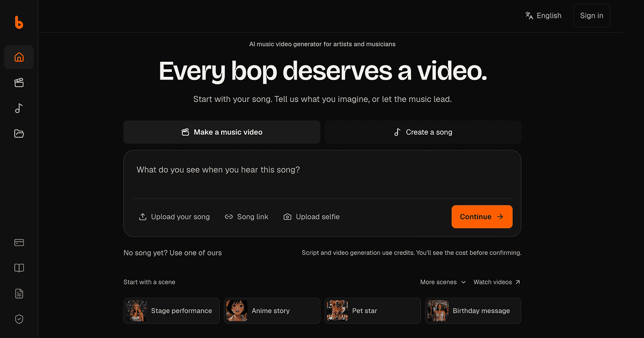Click the camera icon beside Upload selfie
The width and height of the screenshot is (644, 338).
(x=288, y=217)
